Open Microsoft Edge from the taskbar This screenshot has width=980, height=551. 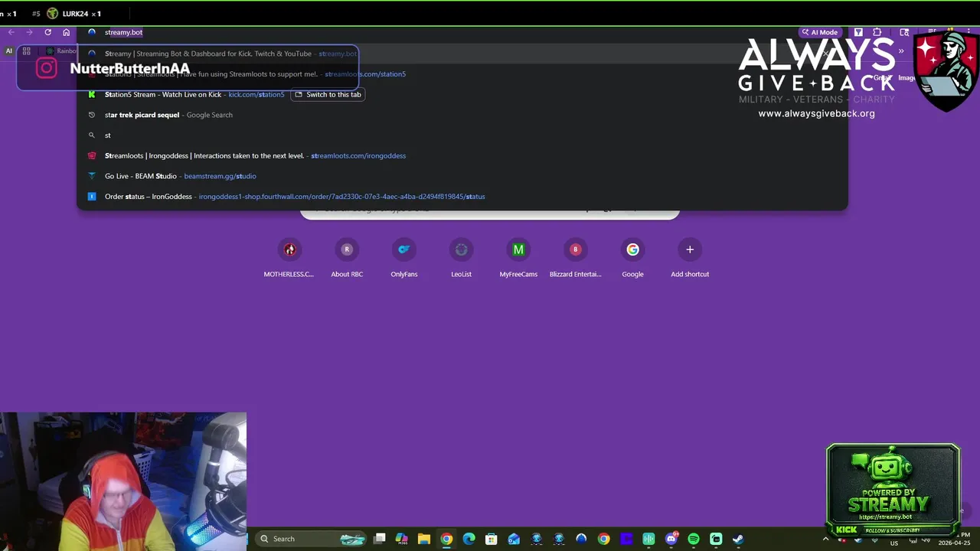469,539
